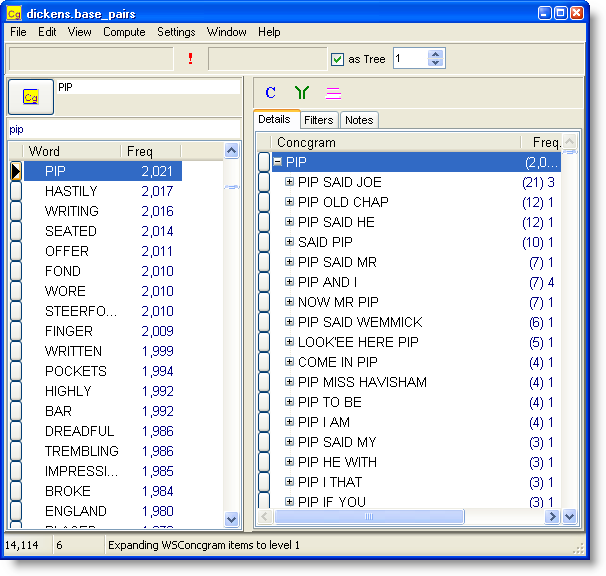Expand the PIP OLD CHAP node
This screenshot has height=576, width=606.
point(289,202)
